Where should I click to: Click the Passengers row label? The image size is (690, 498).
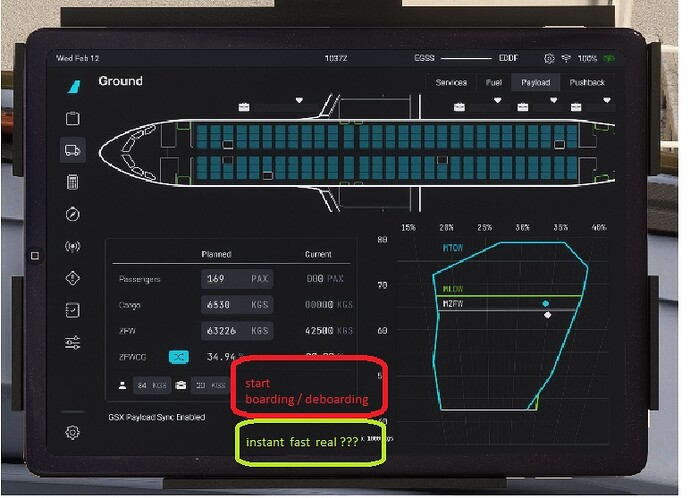[x=139, y=279]
